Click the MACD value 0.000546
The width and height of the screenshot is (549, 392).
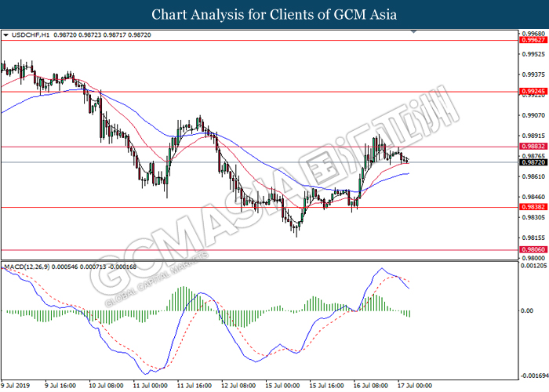[x=64, y=267]
